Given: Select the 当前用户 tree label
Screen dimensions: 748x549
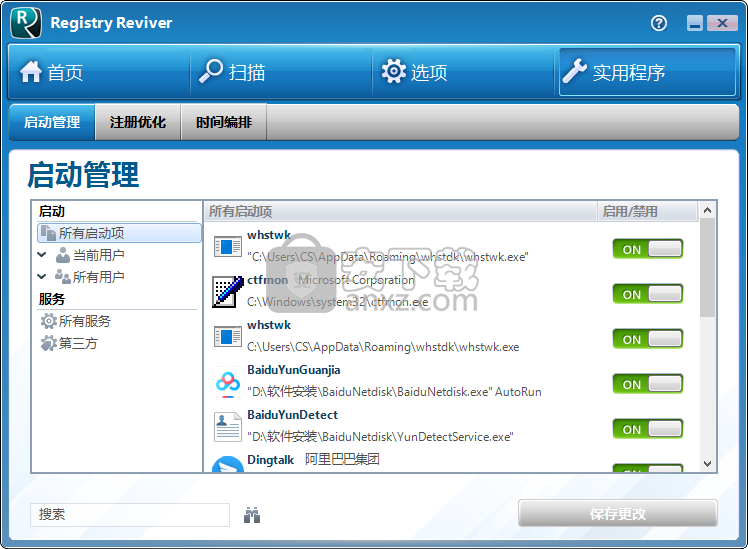Looking at the screenshot, I should pyautogui.click(x=99, y=255).
